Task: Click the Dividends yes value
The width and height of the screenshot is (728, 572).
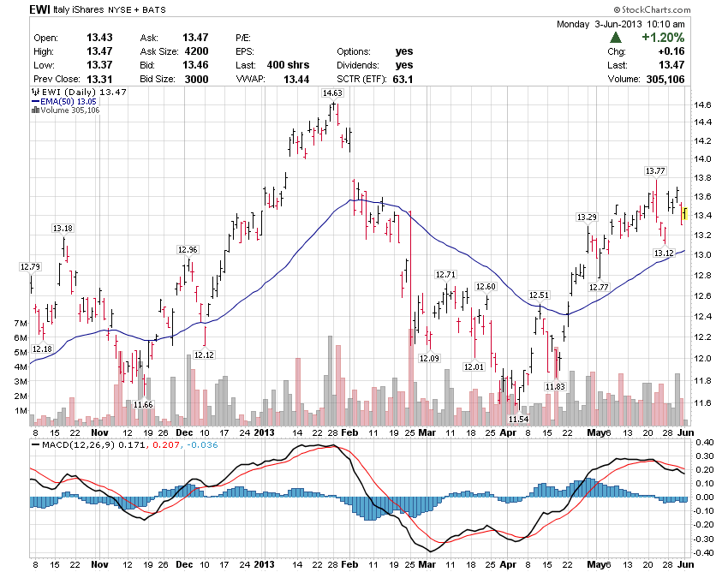Action: 404,65
